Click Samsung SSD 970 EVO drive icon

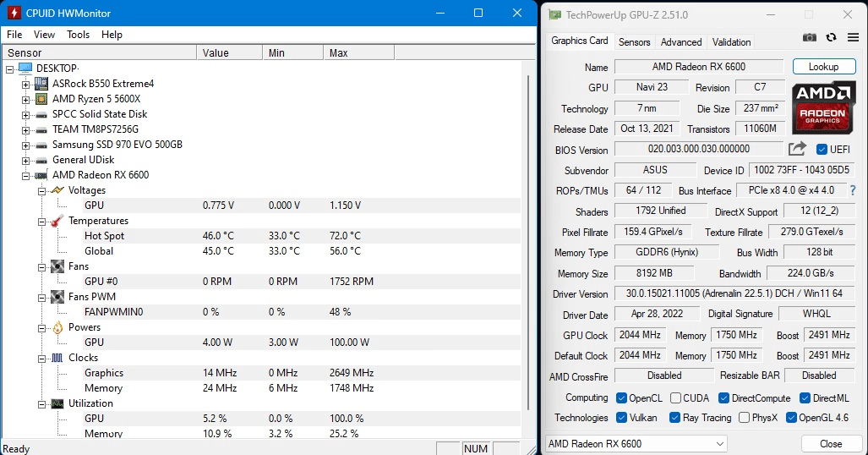click(x=41, y=145)
